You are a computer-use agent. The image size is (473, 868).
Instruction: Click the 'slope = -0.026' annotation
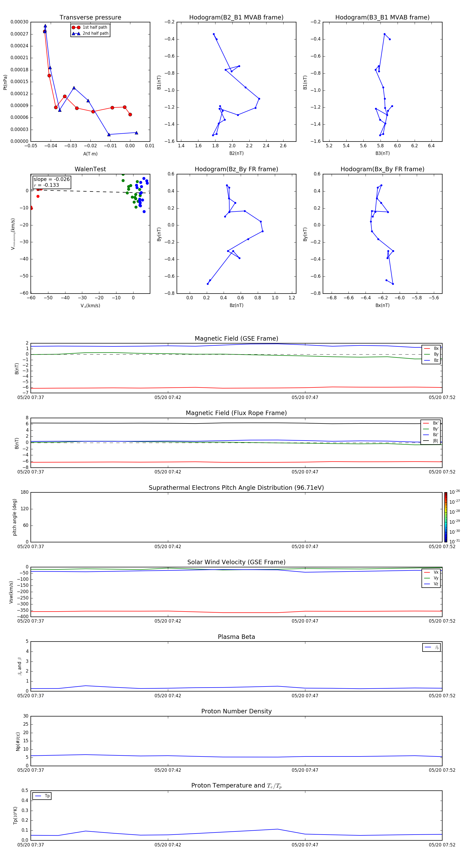coord(52,179)
